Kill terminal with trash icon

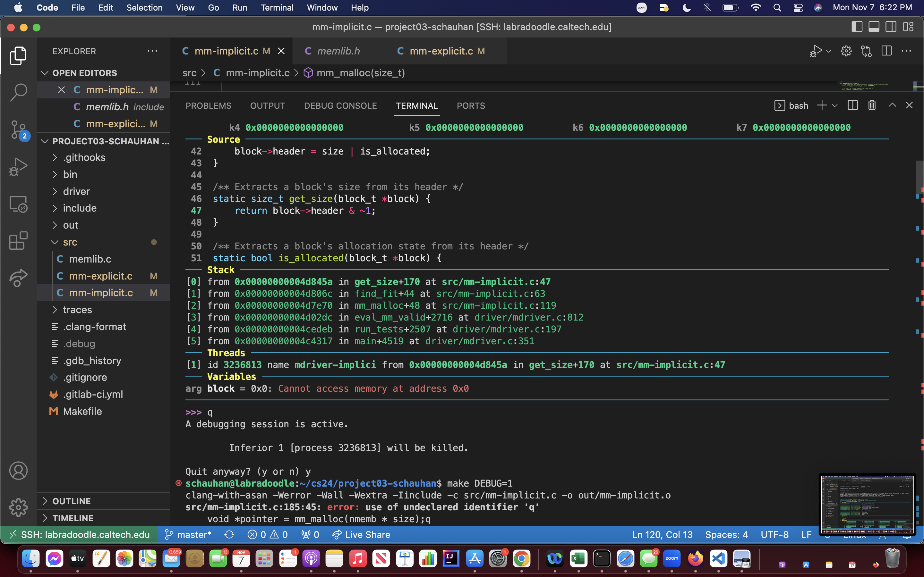point(872,105)
